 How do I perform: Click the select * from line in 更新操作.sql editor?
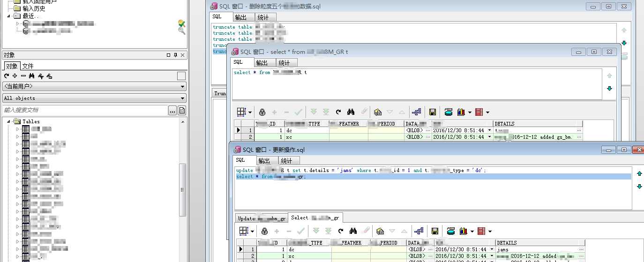pos(433,177)
